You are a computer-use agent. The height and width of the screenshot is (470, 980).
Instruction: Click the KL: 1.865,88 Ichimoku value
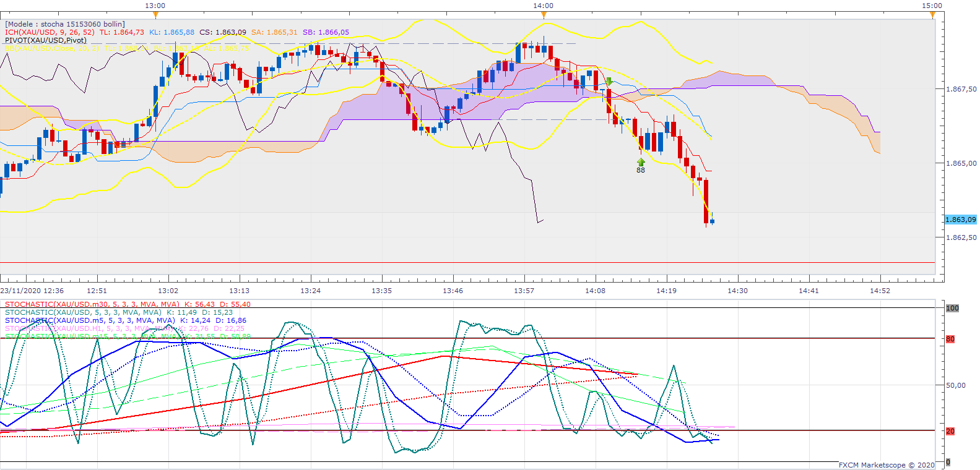172,32
